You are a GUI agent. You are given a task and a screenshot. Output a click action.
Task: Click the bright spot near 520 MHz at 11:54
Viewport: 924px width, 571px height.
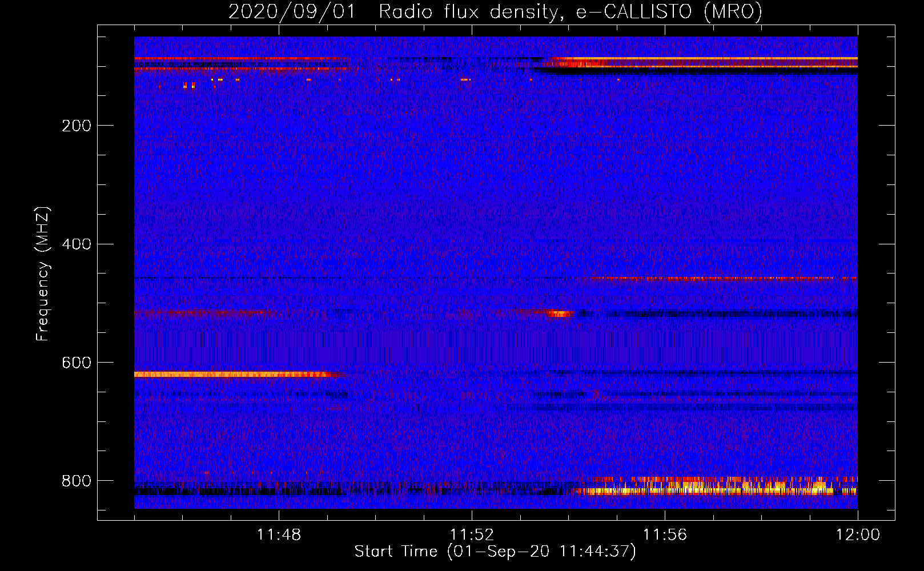[559, 313]
